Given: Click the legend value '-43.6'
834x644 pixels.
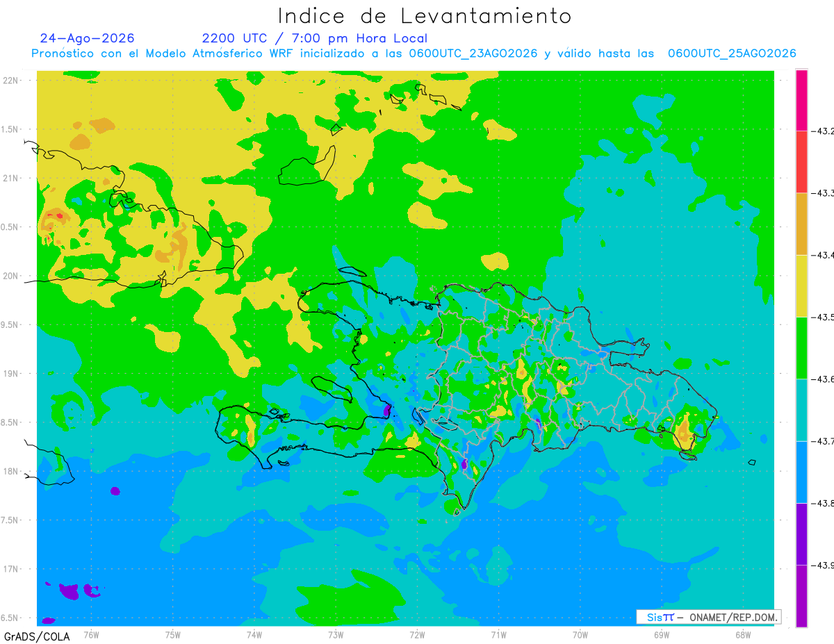Looking at the screenshot, I should pos(823,379).
